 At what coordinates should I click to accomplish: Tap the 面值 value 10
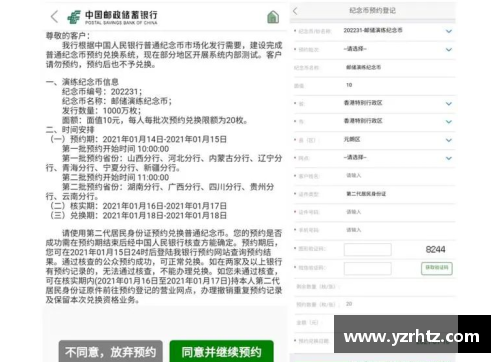(x=349, y=85)
